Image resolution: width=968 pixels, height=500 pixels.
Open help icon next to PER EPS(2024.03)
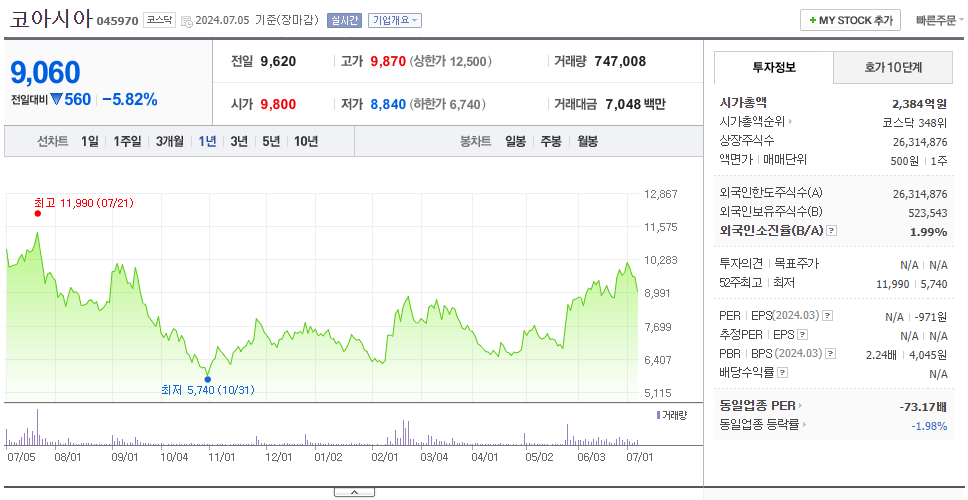(x=828, y=316)
